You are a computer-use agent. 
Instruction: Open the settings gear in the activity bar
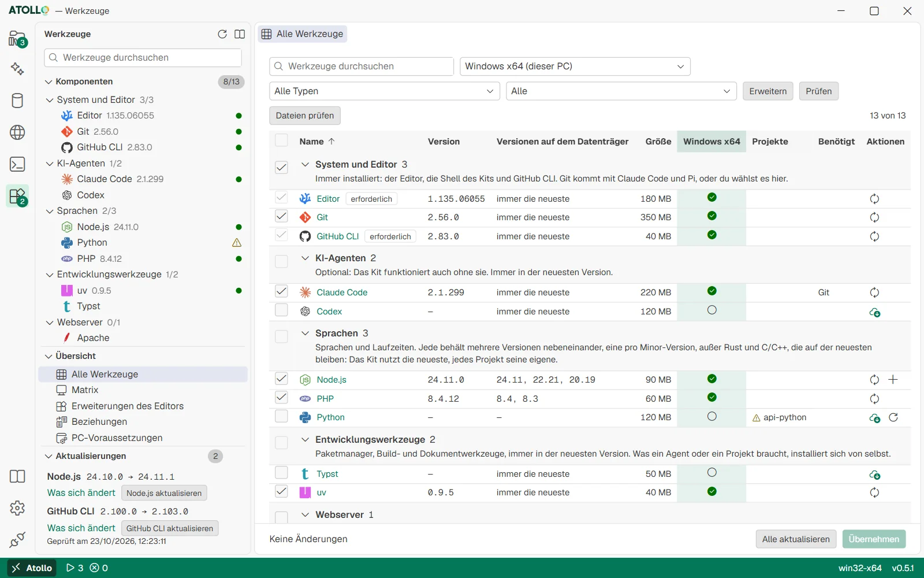17,508
